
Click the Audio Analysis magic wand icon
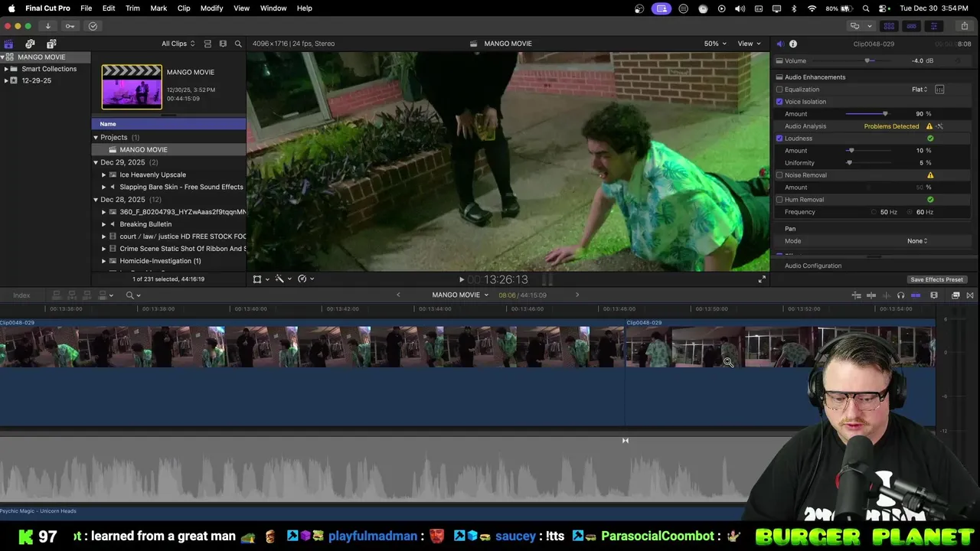(x=939, y=126)
